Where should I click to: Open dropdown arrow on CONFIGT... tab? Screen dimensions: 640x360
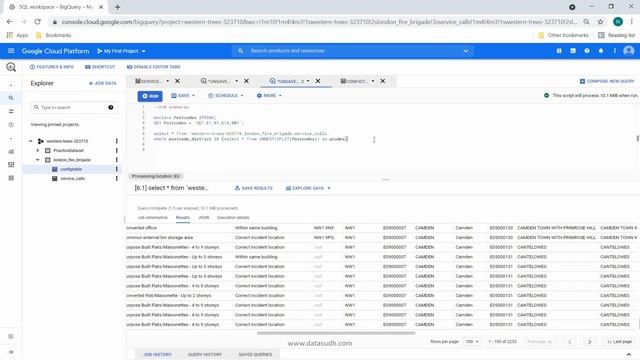pos(373,81)
